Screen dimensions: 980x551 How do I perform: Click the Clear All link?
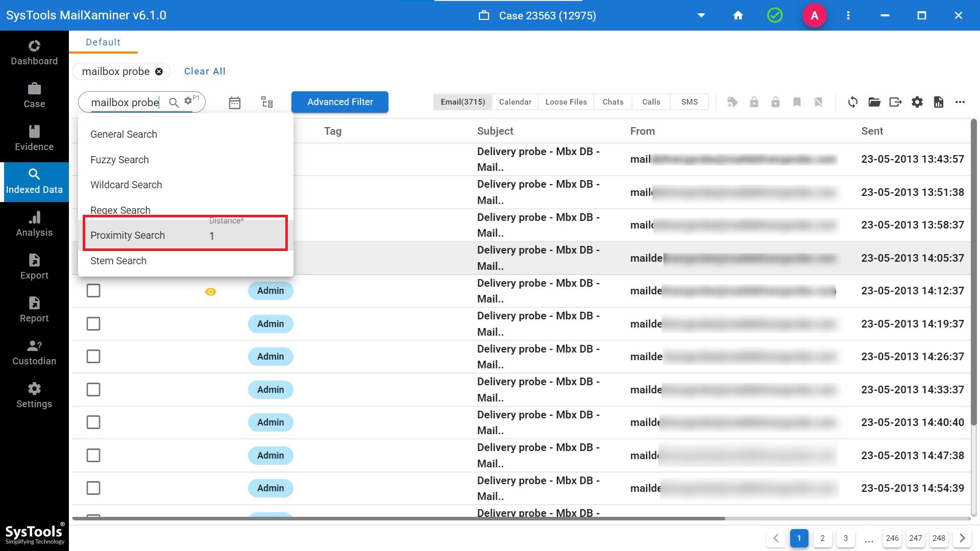pos(205,71)
